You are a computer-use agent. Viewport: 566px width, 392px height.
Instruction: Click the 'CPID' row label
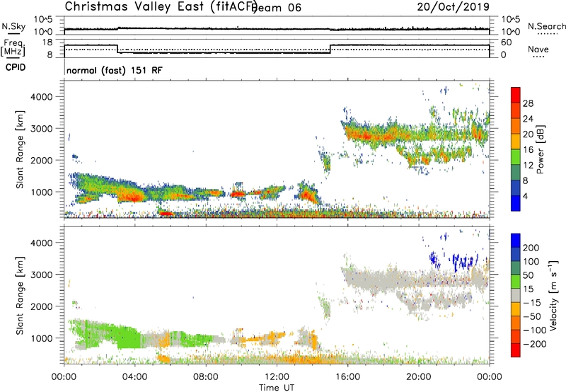point(16,67)
